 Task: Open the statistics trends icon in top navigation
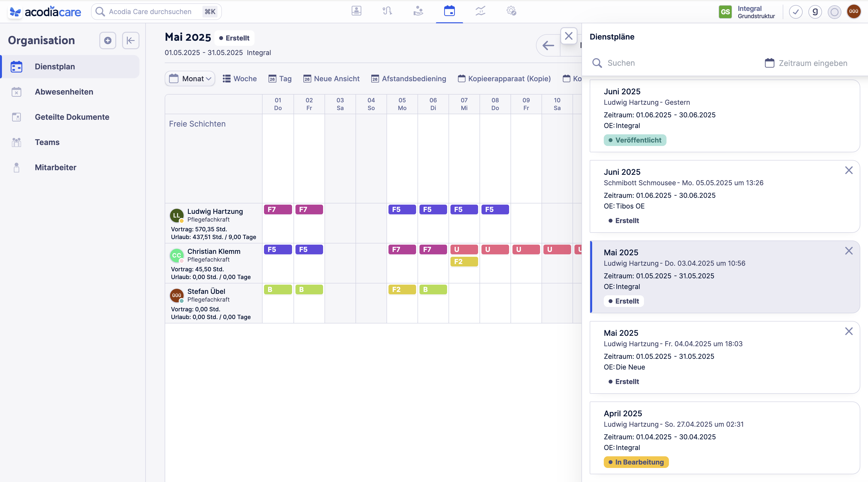click(x=480, y=11)
